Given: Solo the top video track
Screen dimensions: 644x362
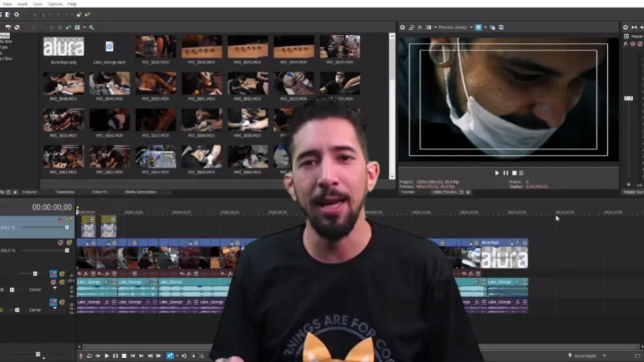Looking at the screenshot, I should tap(68, 220).
